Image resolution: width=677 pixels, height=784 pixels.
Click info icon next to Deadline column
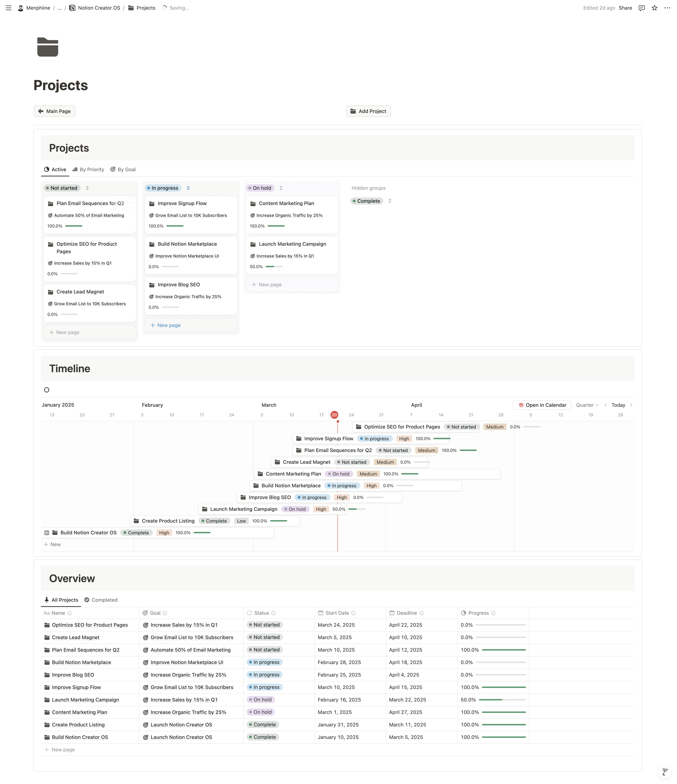(421, 613)
